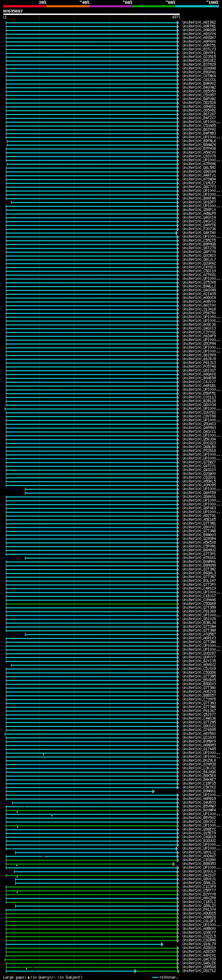The image size is (222, 980).
Task: Select hit UniRef100_B0XNP4
Action: [199, 810]
